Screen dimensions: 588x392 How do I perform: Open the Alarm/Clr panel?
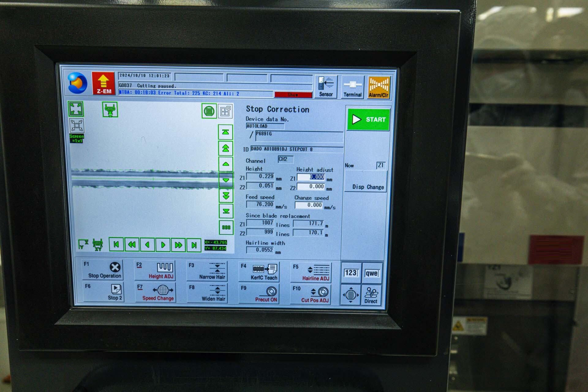(x=378, y=85)
